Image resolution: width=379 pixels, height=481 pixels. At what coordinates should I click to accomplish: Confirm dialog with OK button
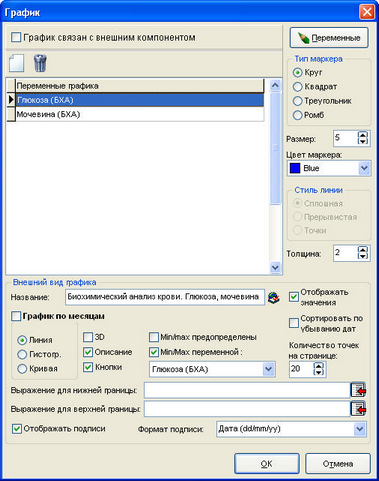tap(267, 464)
